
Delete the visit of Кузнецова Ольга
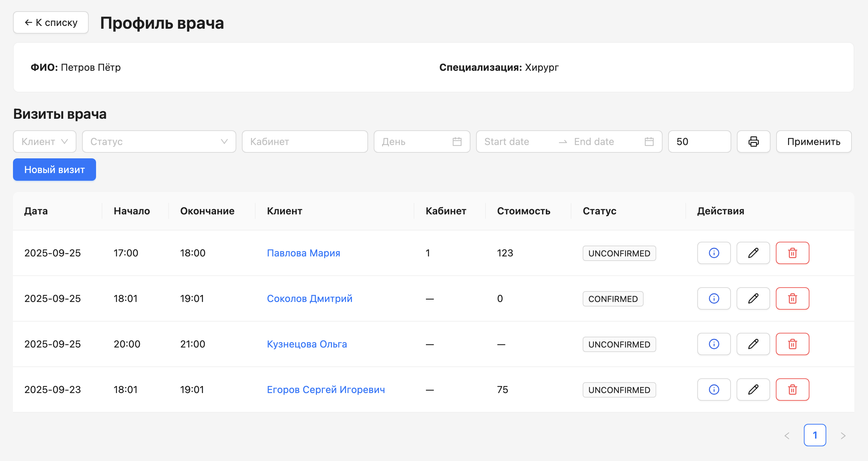pyautogui.click(x=792, y=344)
